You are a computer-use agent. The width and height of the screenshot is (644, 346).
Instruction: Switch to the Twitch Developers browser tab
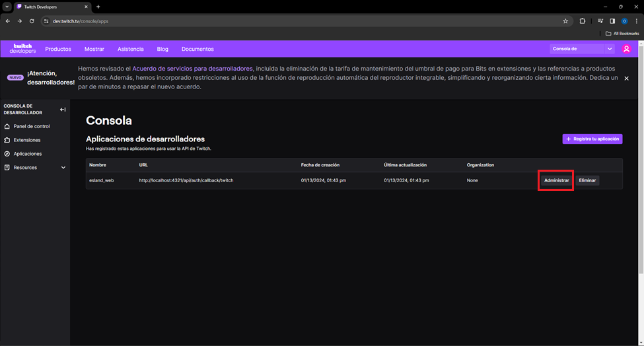tap(52, 7)
